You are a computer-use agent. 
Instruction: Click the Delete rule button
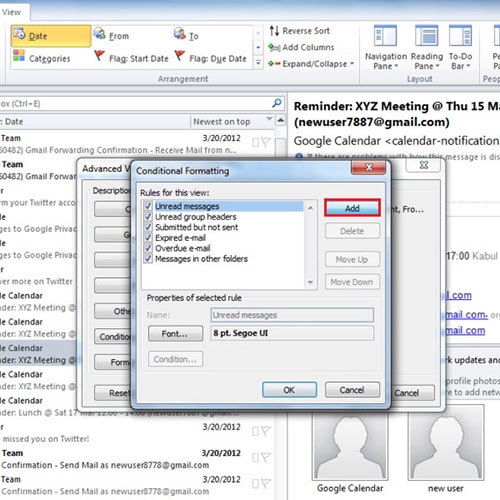tap(352, 231)
